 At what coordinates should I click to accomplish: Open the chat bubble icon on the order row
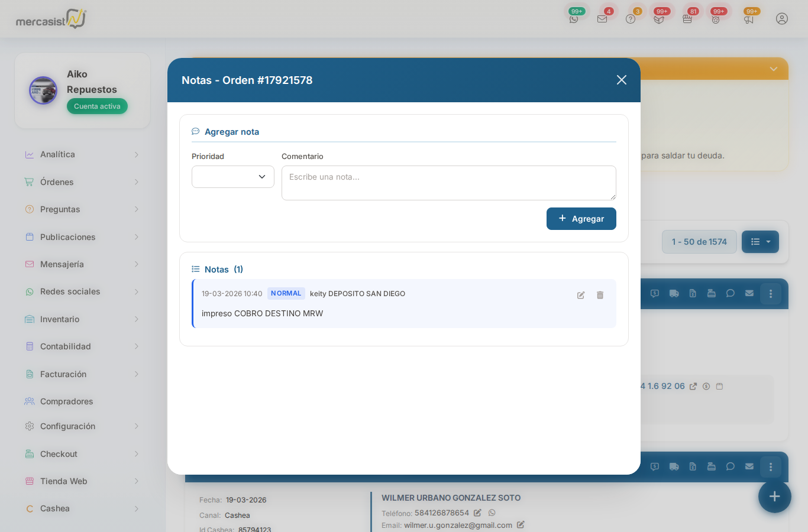730,293
